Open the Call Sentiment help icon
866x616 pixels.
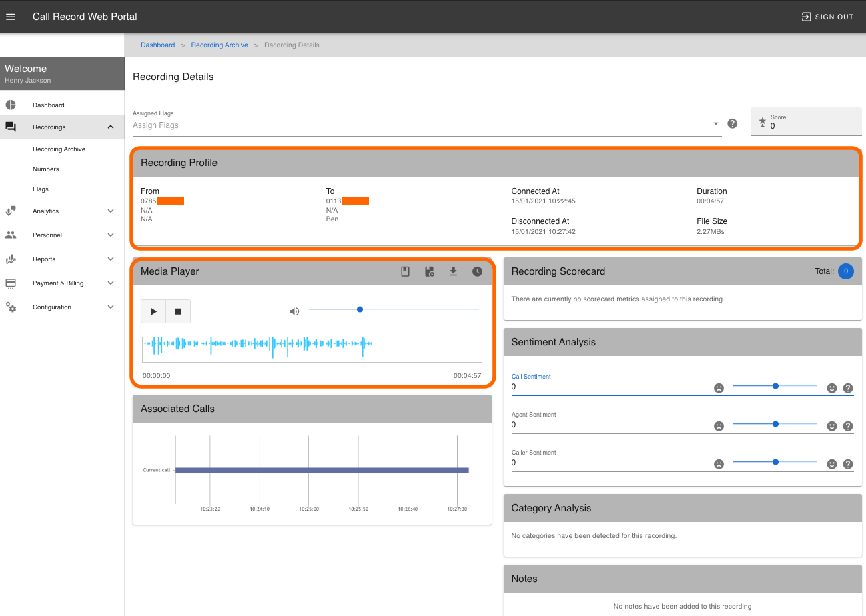tap(848, 388)
